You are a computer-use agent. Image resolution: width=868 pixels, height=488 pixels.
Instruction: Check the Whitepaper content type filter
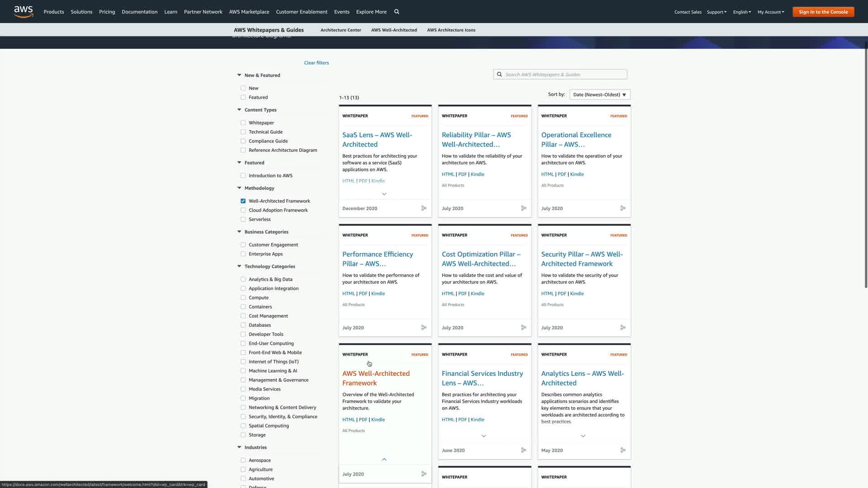pyautogui.click(x=243, y=123)
